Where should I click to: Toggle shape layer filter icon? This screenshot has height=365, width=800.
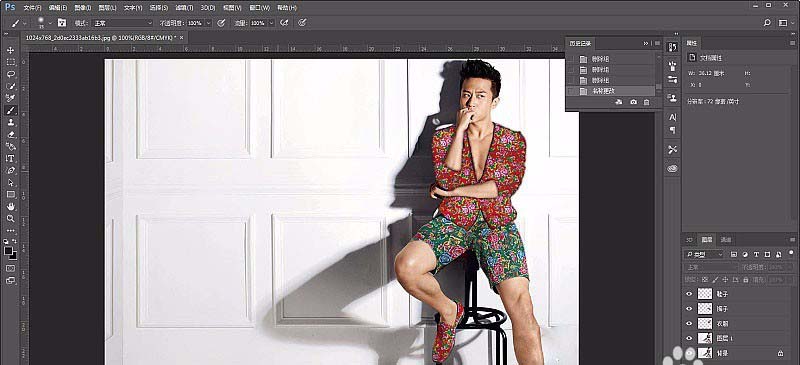point(767,254)
